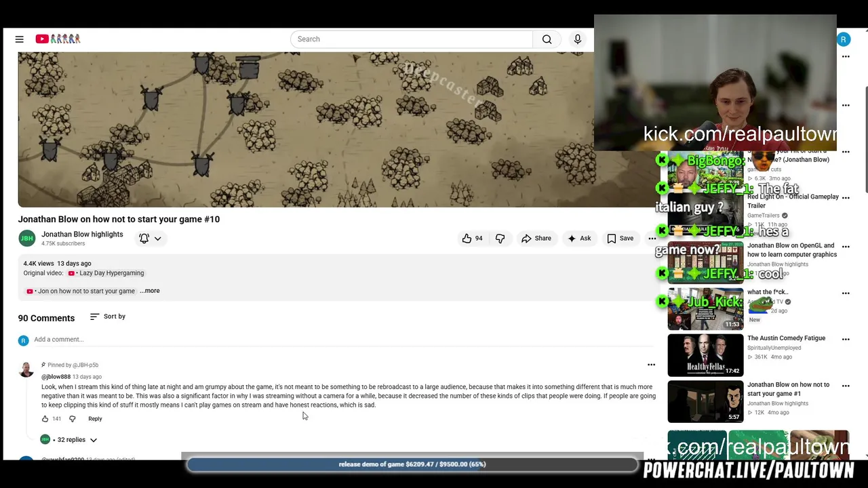
Task: Open menu dots for OpenGL video
Action: tap(846, 247)
